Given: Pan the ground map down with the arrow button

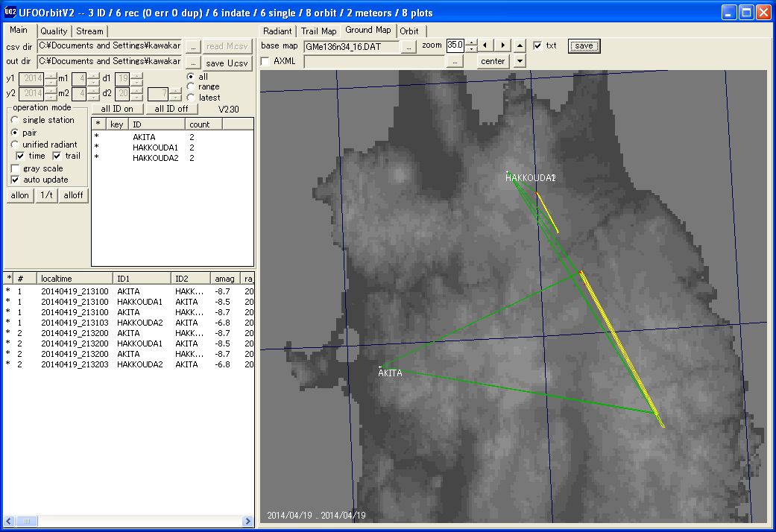Looking at the screenshot, I should [520, 61].
